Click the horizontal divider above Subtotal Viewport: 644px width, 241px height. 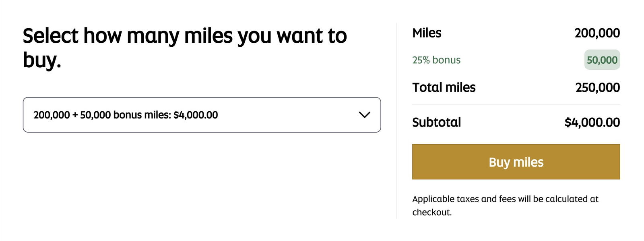click(516, 104)
